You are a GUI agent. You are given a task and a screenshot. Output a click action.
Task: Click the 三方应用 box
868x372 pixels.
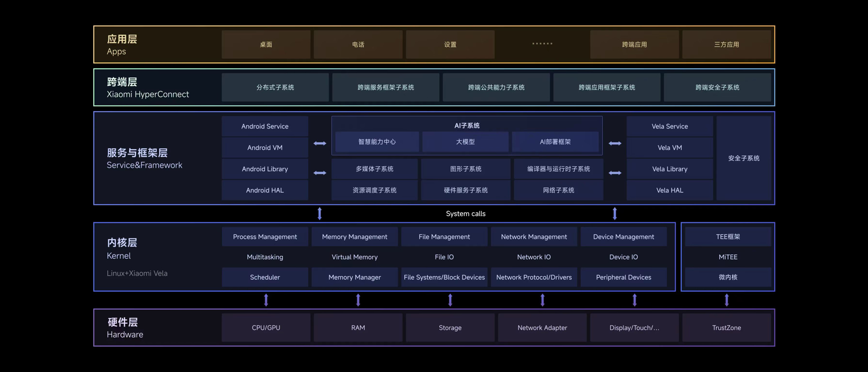(x=726, y=44)
